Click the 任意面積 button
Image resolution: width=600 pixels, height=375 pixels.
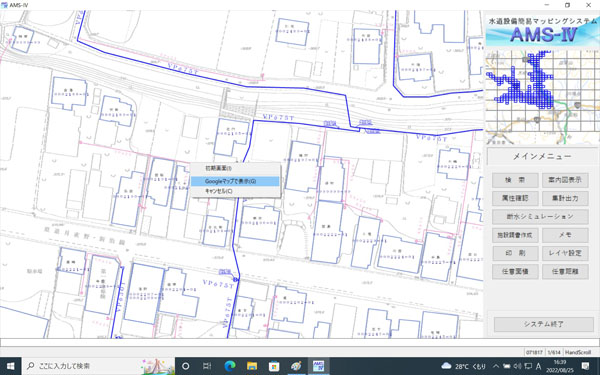click(515, 271)
